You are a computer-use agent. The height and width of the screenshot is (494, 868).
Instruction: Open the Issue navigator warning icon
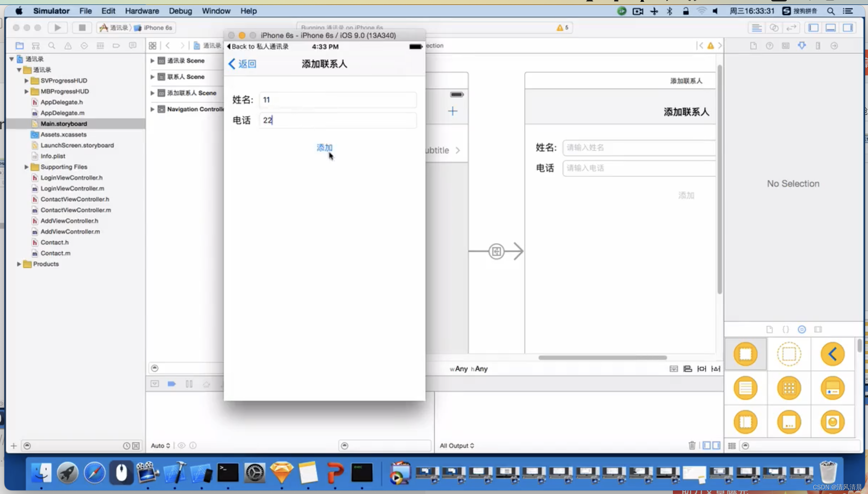(x=68, y=46)
